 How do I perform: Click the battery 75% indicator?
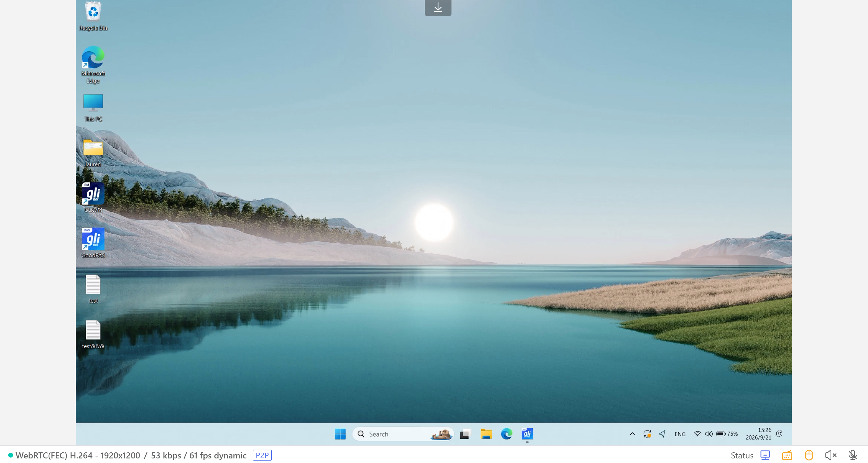727,434
